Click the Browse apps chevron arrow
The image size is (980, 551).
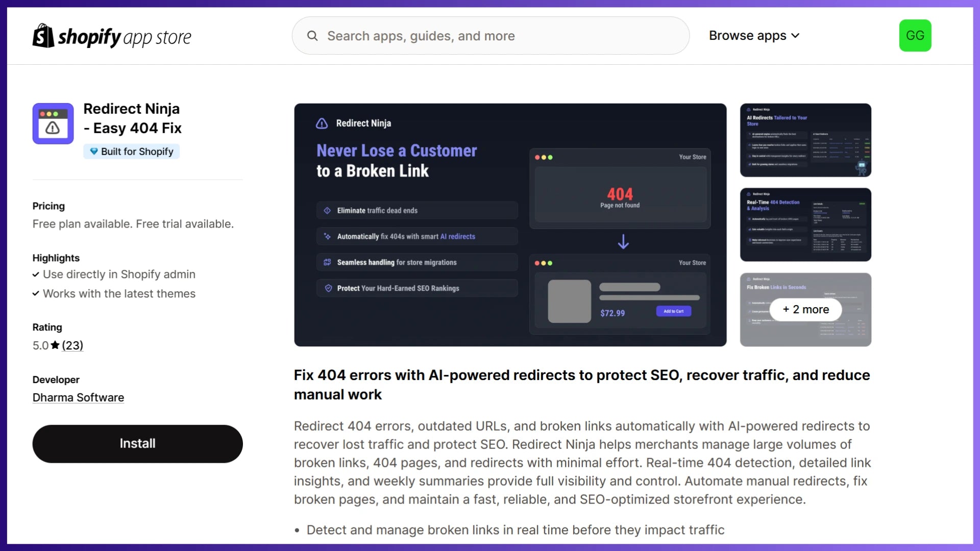point(795,36)
